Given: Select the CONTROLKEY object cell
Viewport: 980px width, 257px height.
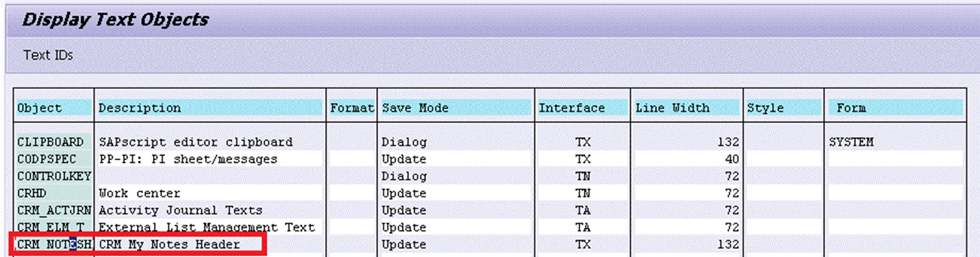Looking at the screenshot, I should click(x=54, y=176).
